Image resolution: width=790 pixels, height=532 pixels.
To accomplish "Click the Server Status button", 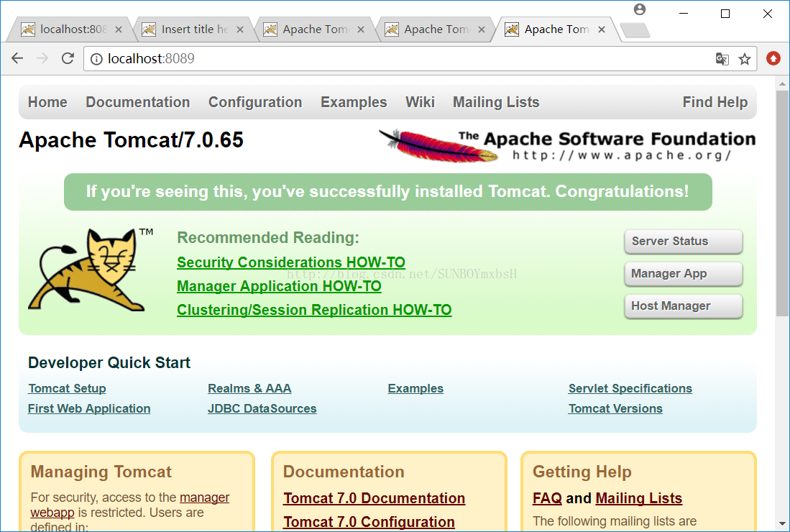I will (x=683, y=242).
